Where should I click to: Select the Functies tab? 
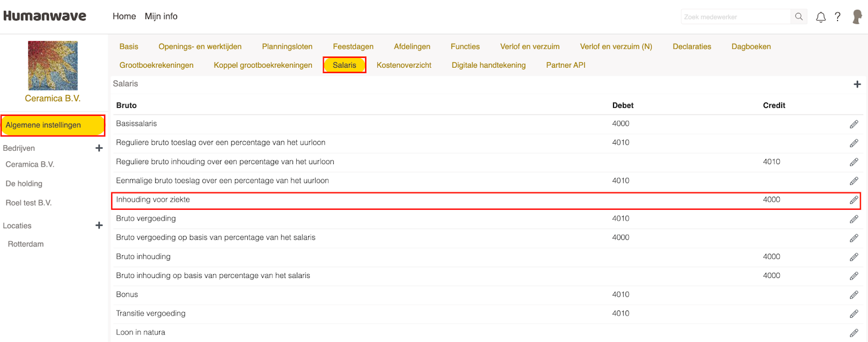465,47
